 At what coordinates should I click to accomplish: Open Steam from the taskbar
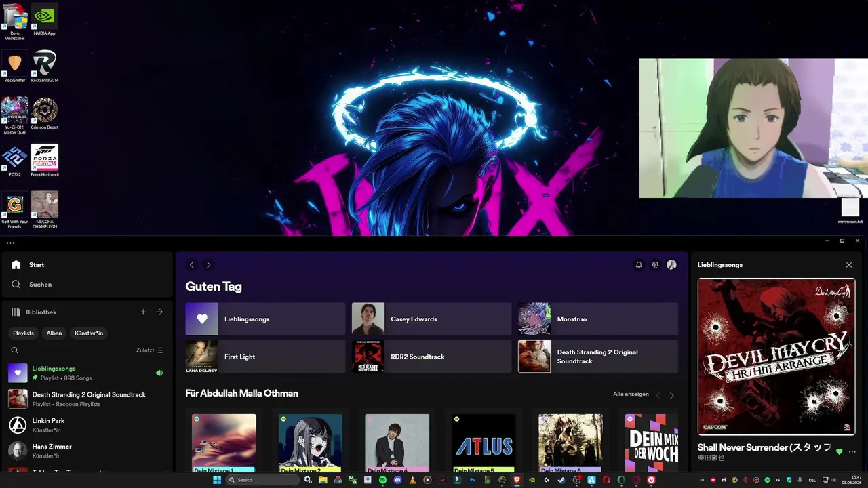click(561, 480)
